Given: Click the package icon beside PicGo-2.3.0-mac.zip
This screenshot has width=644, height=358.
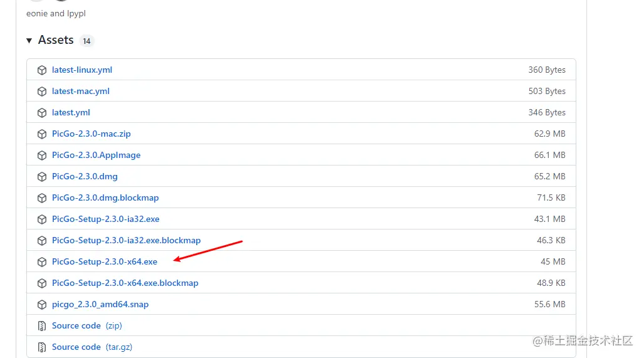Looking at the screenshot, I should (42, 134).
